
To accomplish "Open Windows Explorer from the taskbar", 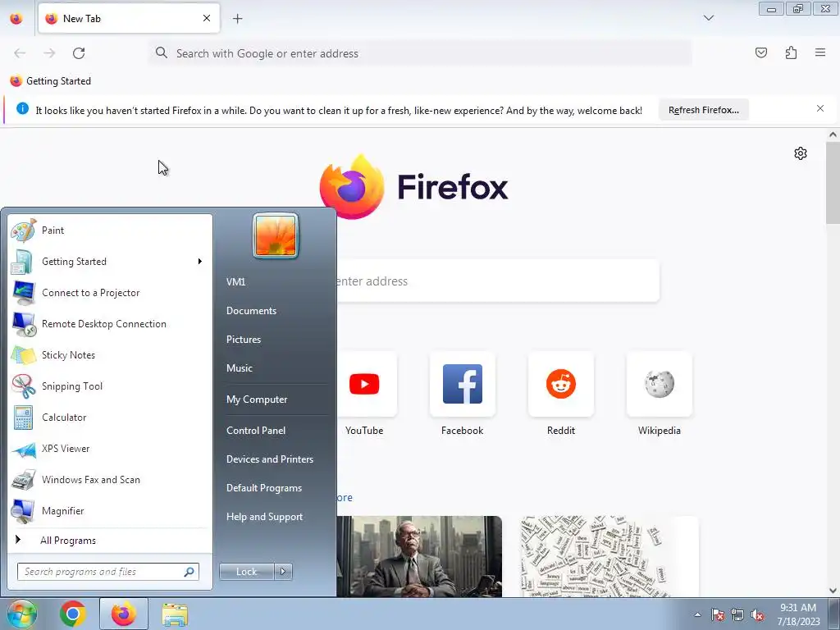I will [175, 614].
